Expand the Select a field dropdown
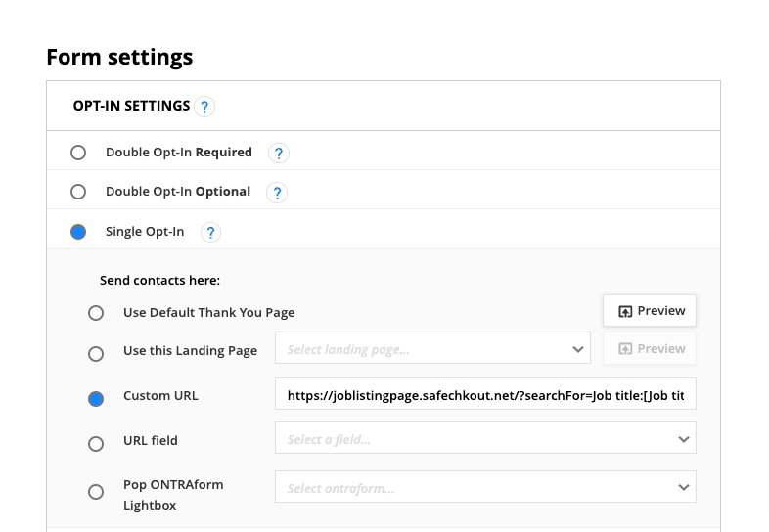Image resolution: width=769 pixels, height=532 pixels. 485,439
